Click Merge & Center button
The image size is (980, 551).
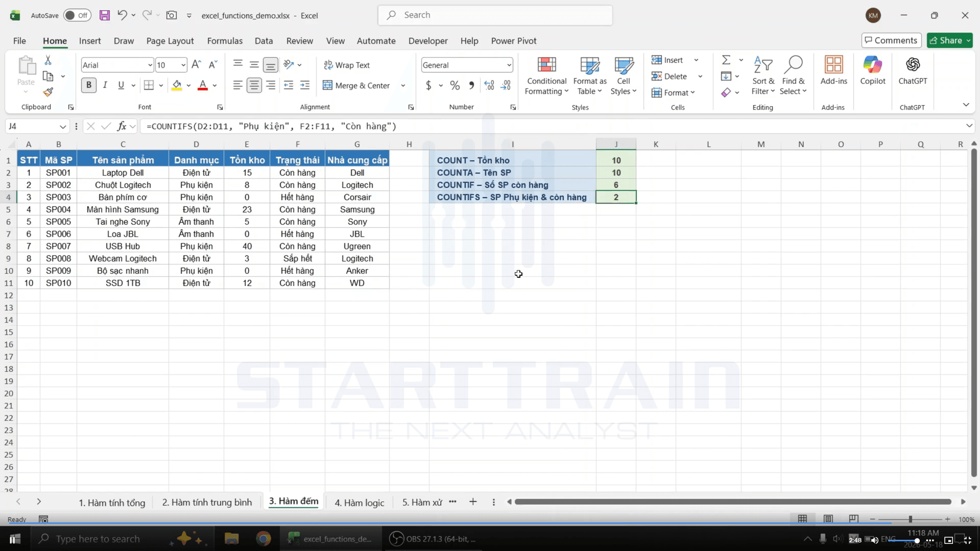click(356, 86)
